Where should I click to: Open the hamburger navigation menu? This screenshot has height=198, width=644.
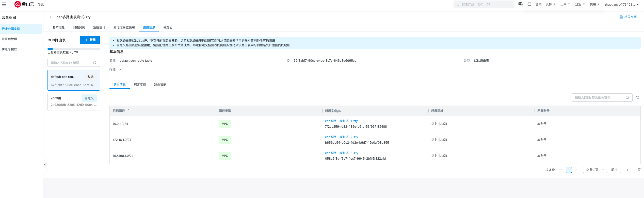point(4,4)
